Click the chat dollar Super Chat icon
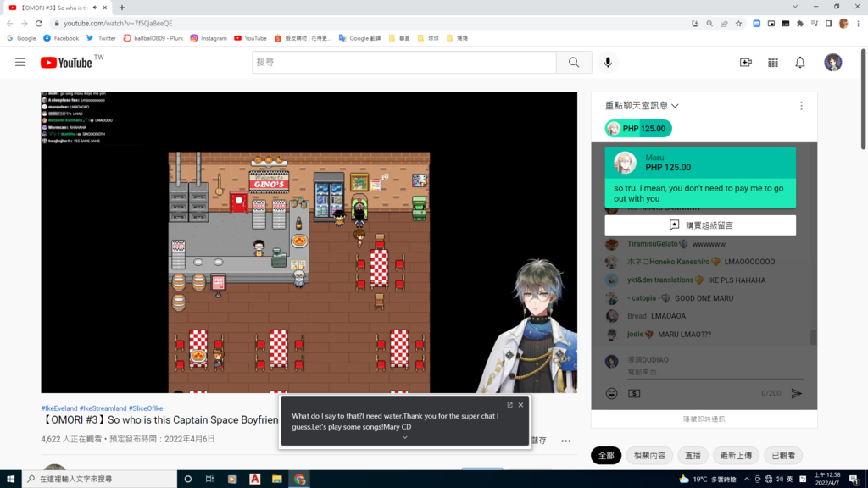 (x=634, y=393)
